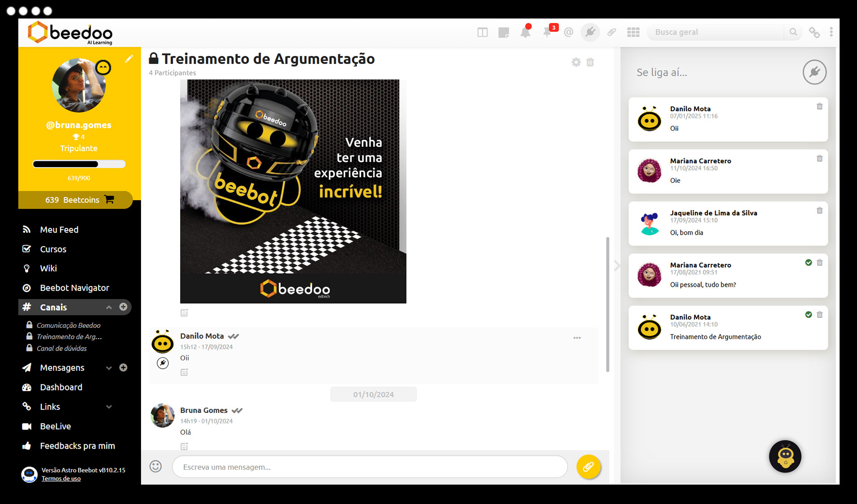The height and width of the screenshot is (504, 857).
Task: Delete Danilo Mota's 07/01/2025 card
Action: pos(820,107)
